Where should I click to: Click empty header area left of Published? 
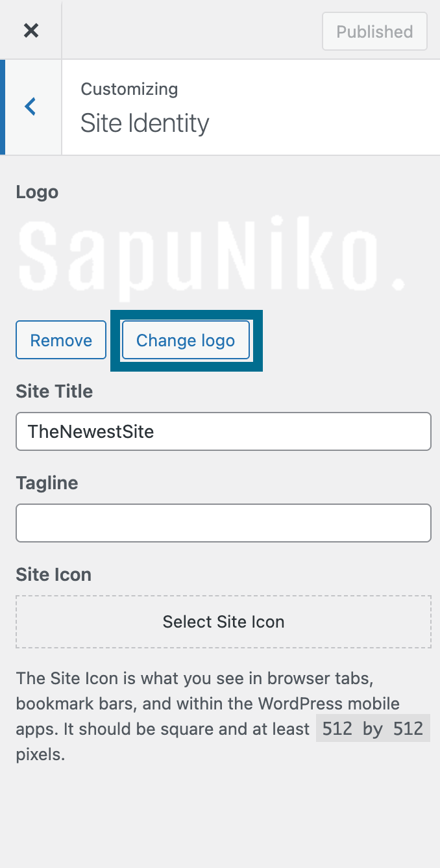tap(191, 30)
